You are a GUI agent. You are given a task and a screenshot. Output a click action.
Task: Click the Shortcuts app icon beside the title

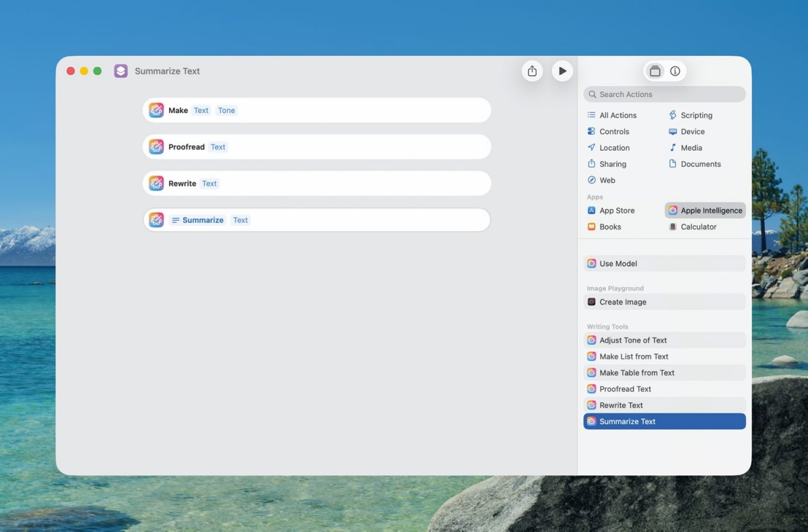[x=121, y=71]
